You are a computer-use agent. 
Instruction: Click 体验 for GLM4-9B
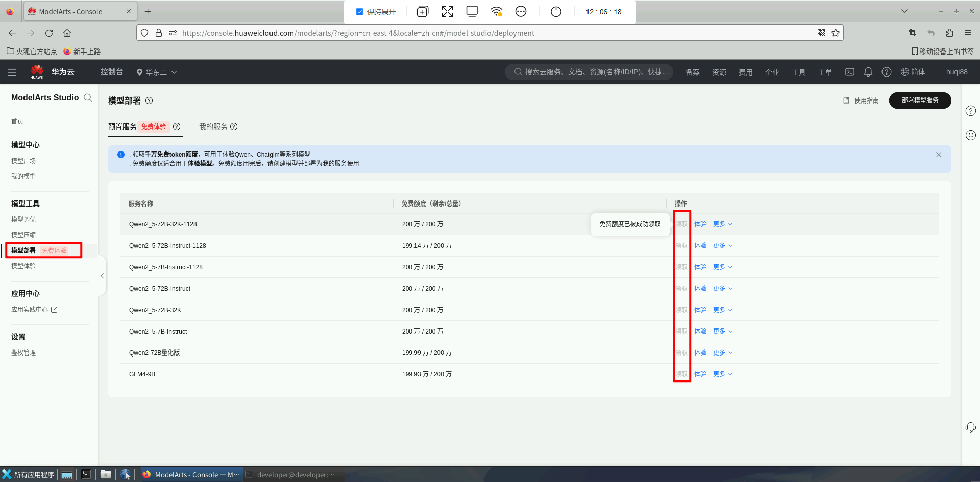[x=700, y=374]
